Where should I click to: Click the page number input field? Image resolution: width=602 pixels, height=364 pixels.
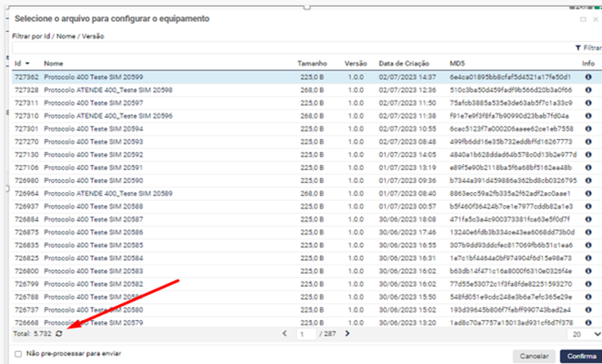306,334
